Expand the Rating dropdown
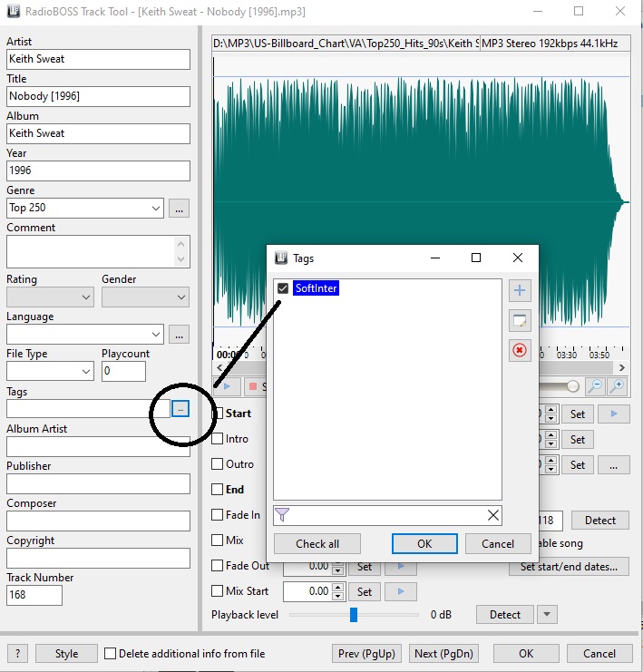Viewport: 643px width, 672px height. (x=86, y=297)
